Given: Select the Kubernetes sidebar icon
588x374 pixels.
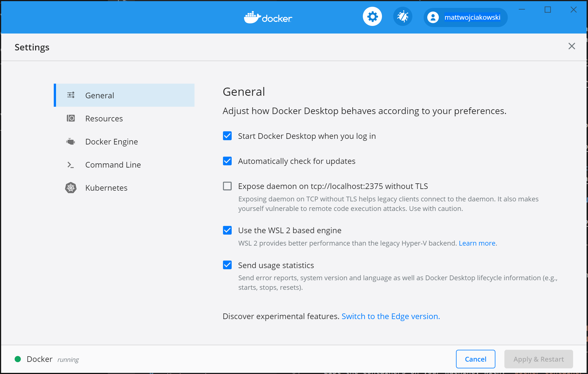Looking at the screenshot, I should [71, 188].
